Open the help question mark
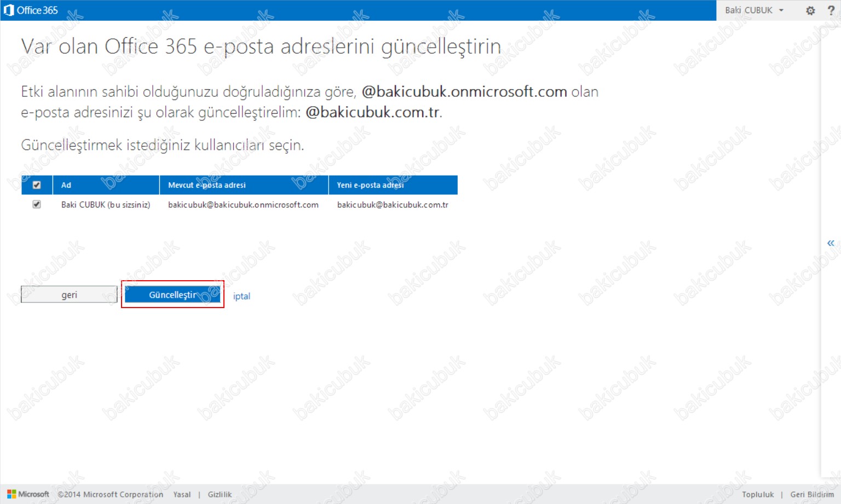 tap(831, 10)
